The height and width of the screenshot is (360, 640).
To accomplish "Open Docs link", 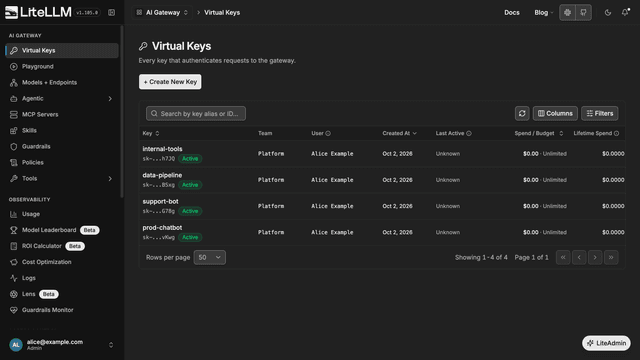I will click(511, 13).
